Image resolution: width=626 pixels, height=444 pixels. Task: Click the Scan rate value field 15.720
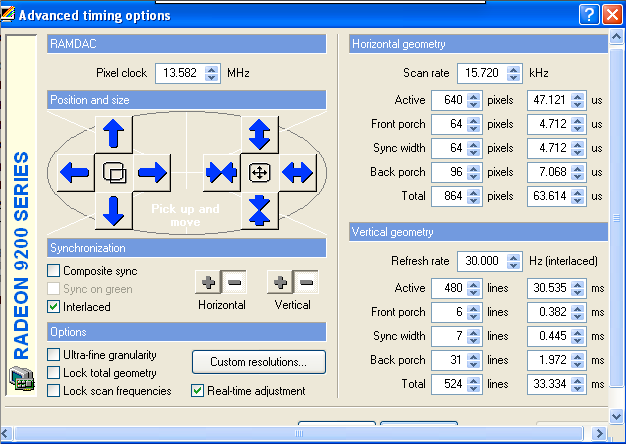tap(482, 73)
